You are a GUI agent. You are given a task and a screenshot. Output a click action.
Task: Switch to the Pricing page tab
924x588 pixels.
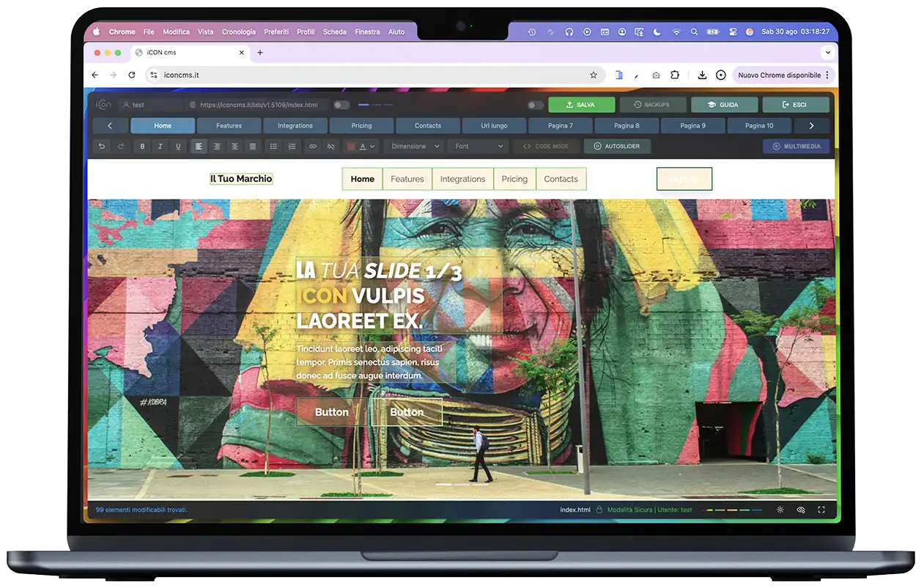pyautogui.click(x=361, y=125)
